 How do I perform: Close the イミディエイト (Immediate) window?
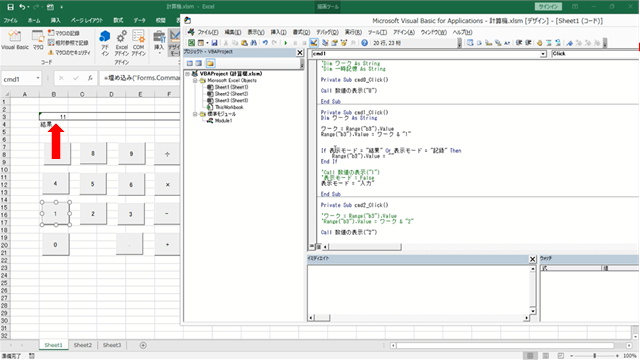click(532, 259)
